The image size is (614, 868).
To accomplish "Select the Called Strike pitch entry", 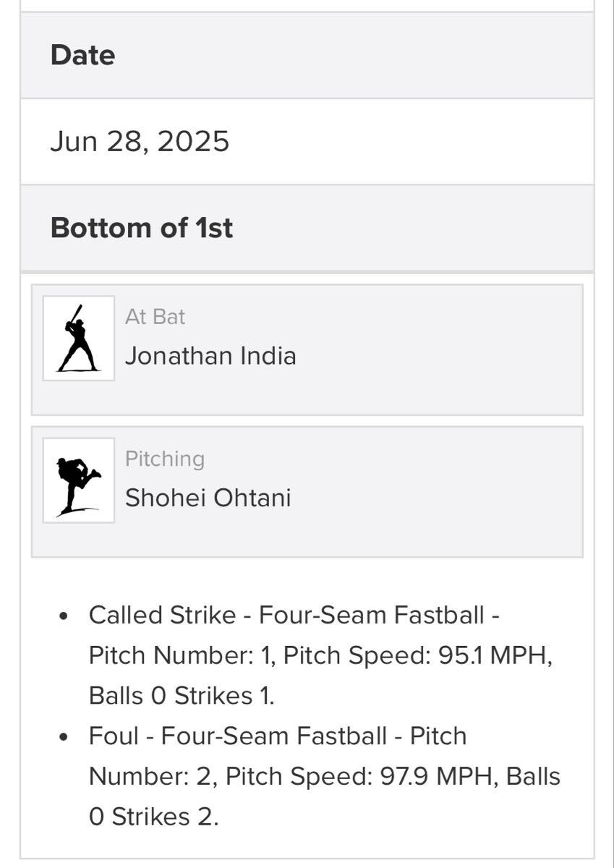I will click(x=162, y=616).
